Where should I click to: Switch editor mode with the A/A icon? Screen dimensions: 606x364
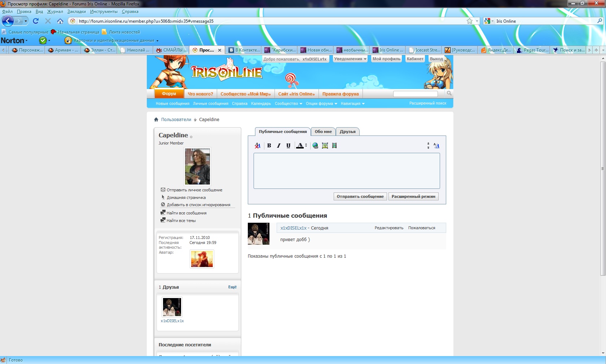pos(436,146)
